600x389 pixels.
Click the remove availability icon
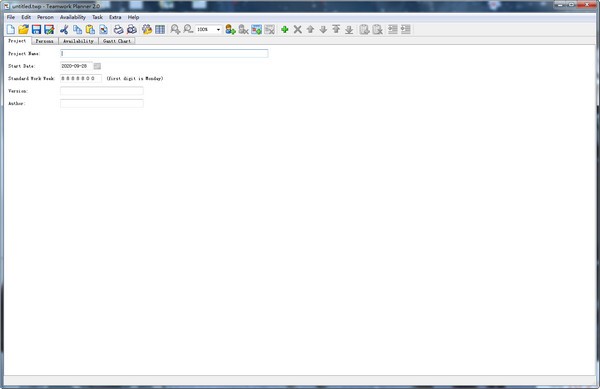pos(269,29)
